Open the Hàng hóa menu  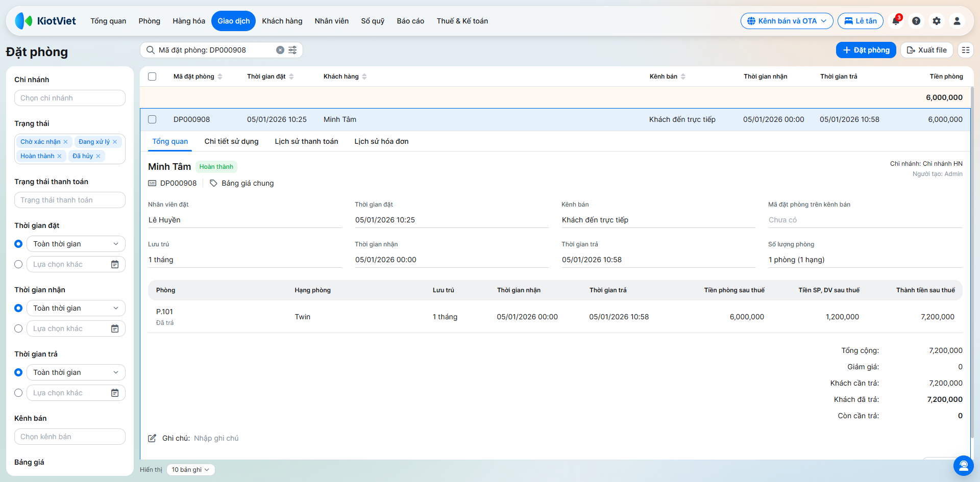click(189, 21)
